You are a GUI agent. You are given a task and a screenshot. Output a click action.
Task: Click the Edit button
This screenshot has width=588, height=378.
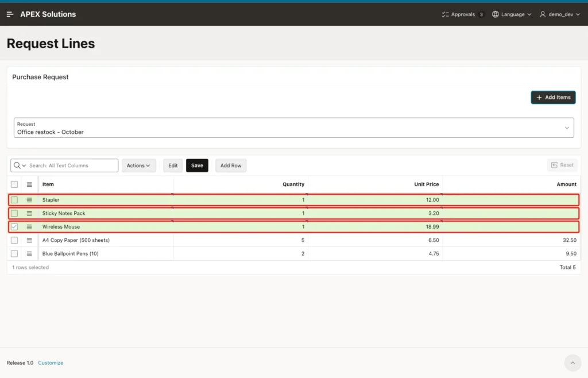pos(173,165)
